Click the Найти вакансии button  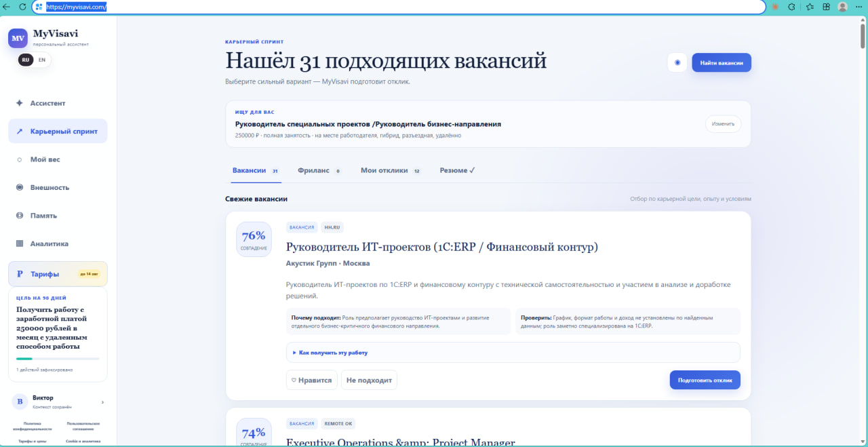(x=722, y=62)
